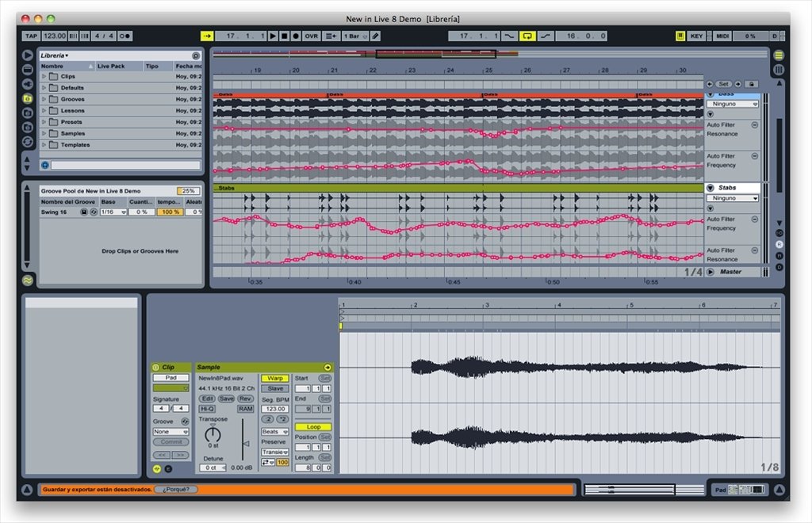This screenshot has height=523, width=812.
Task: Open File Browser 3 icon
Action: (28, 128)
